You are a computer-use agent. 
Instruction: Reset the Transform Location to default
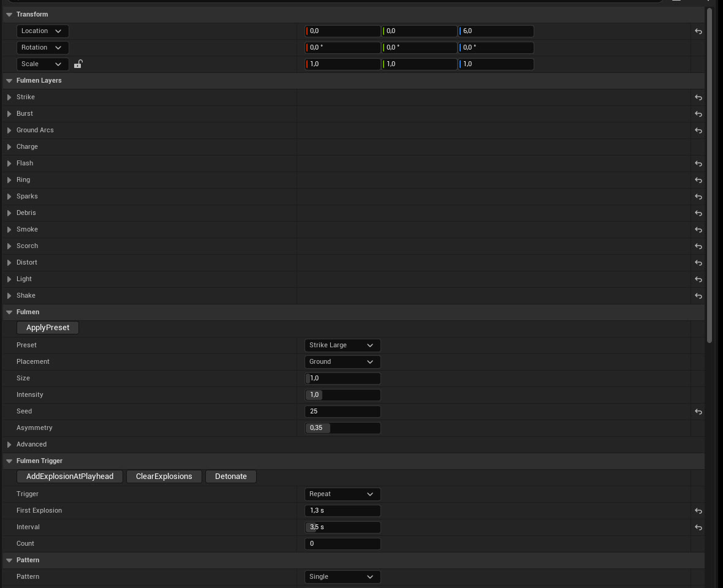(x=698, y=31)
